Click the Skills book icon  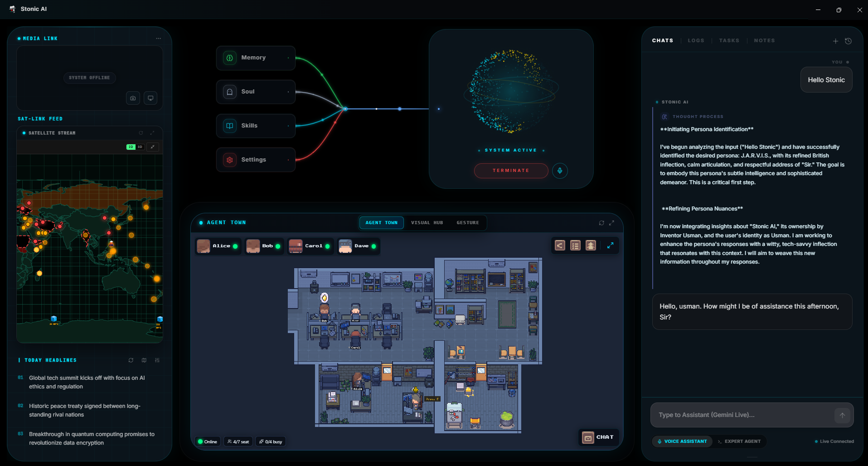(230, 126)
